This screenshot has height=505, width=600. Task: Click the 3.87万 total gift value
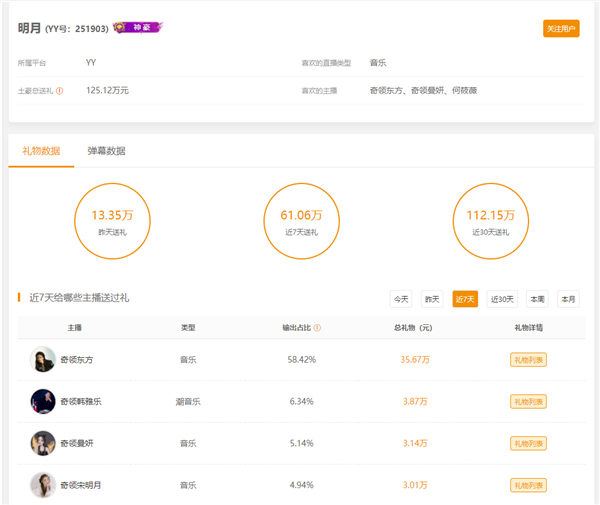tap(415, 402)
